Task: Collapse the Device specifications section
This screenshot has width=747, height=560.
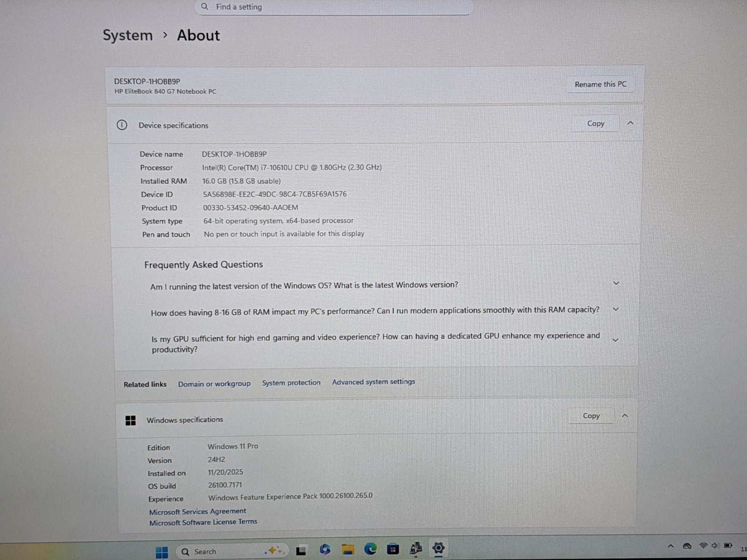Action: 630,123
